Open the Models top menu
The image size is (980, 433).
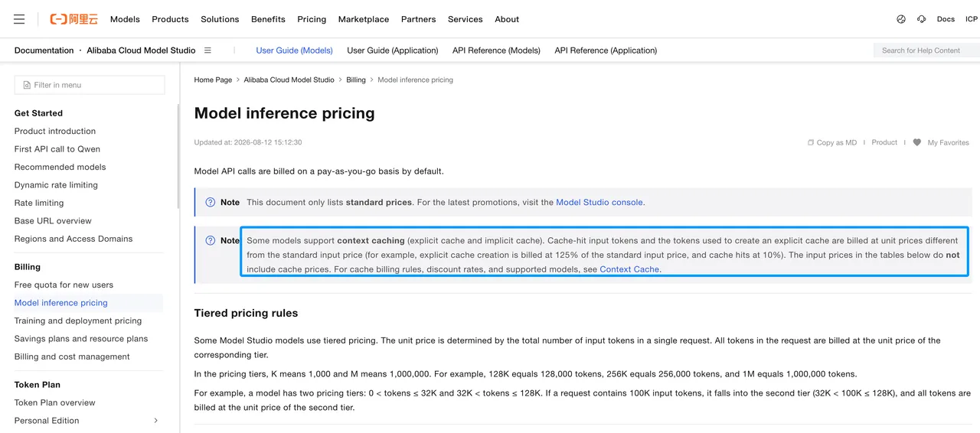click(125, 19)
